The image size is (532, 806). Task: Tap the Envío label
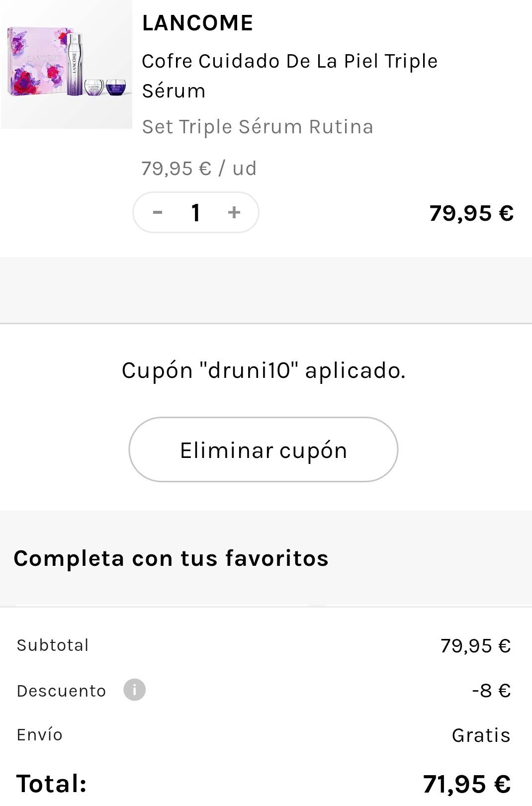tap(40, 735)
